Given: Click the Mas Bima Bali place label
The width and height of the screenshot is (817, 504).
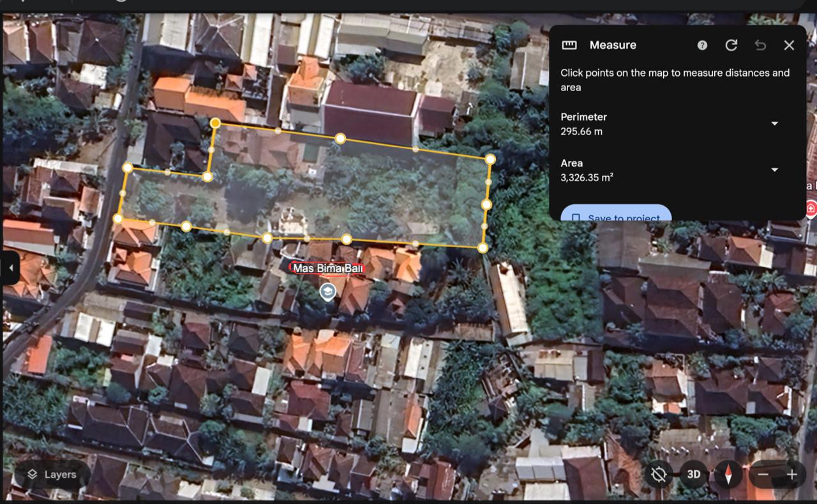Looking at the screenshot, I should coord(327,269).
